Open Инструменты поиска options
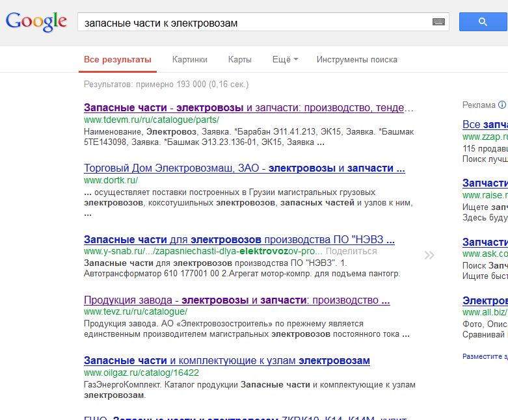The height and width of the screenshot is (420, 508). pyautogui.click(x=356, y=60)
